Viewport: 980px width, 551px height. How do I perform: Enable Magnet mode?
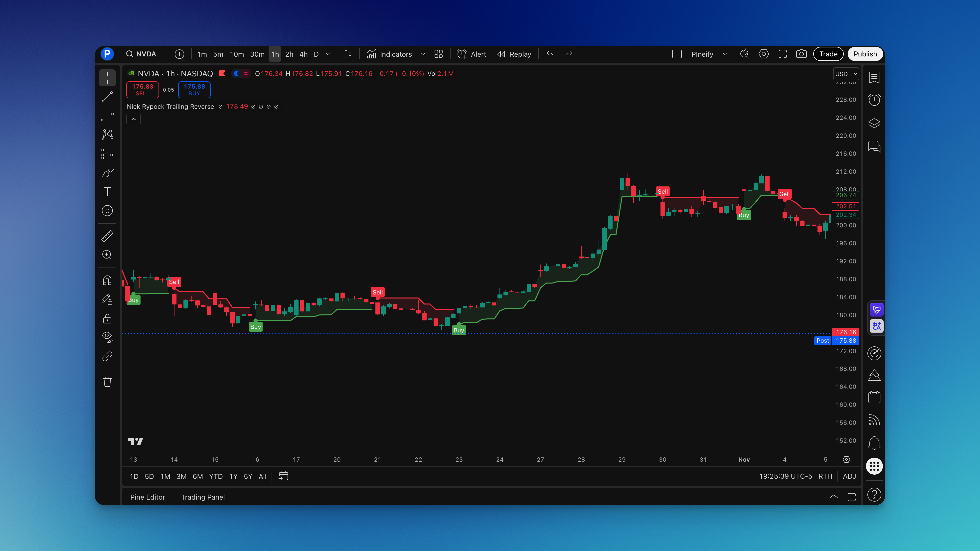107,280
